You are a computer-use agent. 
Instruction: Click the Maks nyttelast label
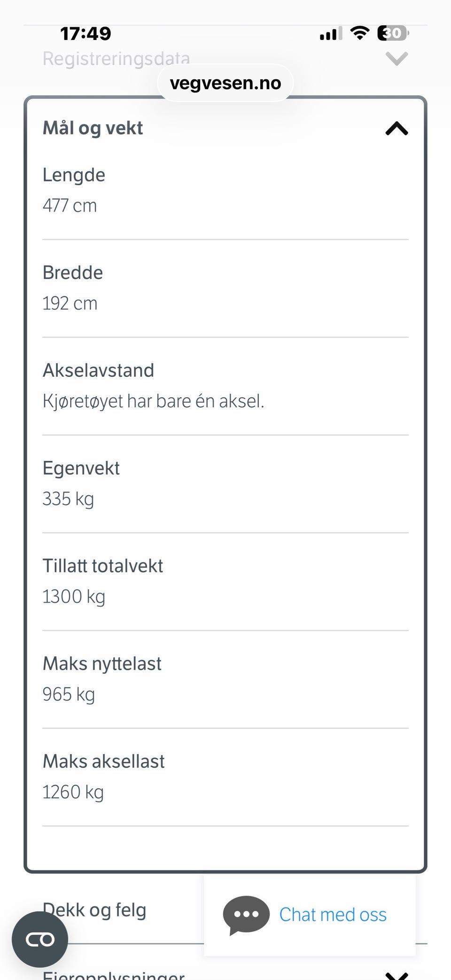tap(102, 664)
